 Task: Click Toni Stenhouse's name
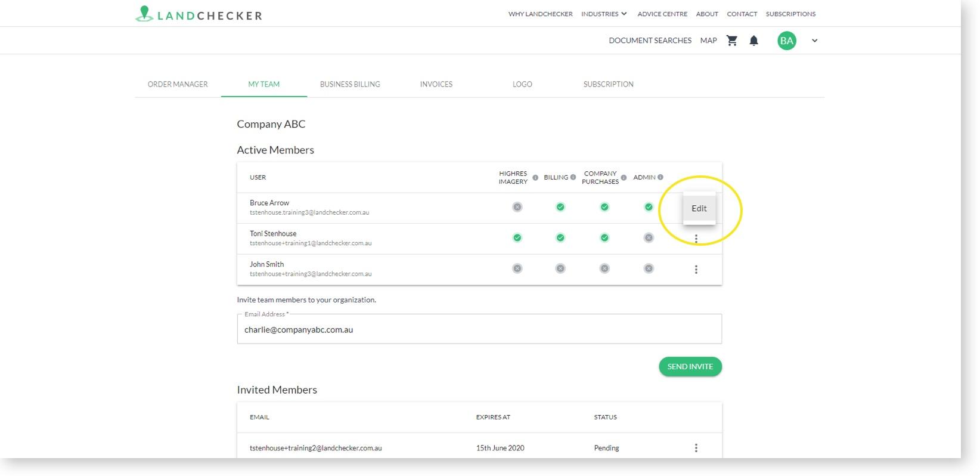coord(273,233)
